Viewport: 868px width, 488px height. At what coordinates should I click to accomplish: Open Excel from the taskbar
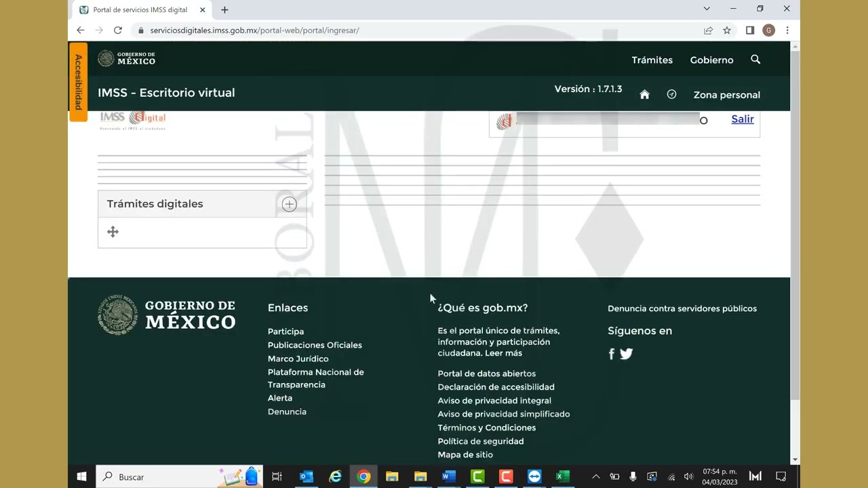point(563,476)
